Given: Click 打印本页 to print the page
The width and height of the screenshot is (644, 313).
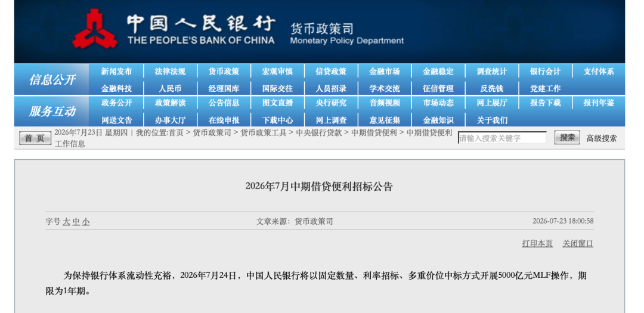Looking at the screenshot, I should (x=537, y=243).
